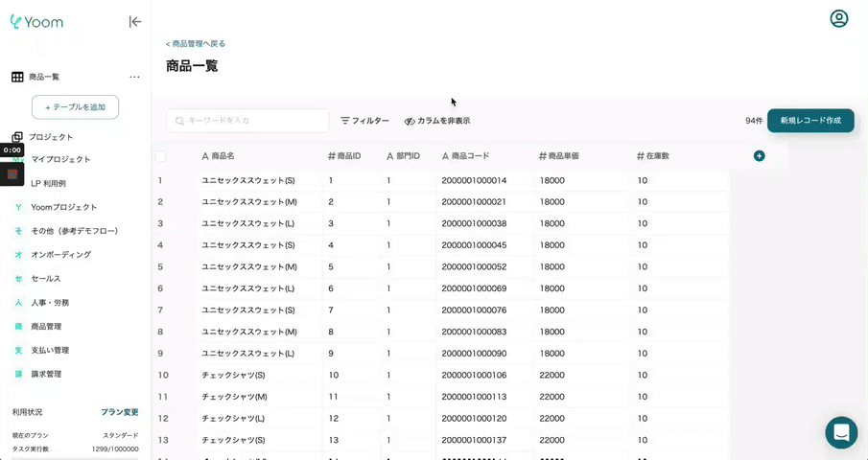Collapse the sidebar with the arrow icon

[x=135, y=21]
